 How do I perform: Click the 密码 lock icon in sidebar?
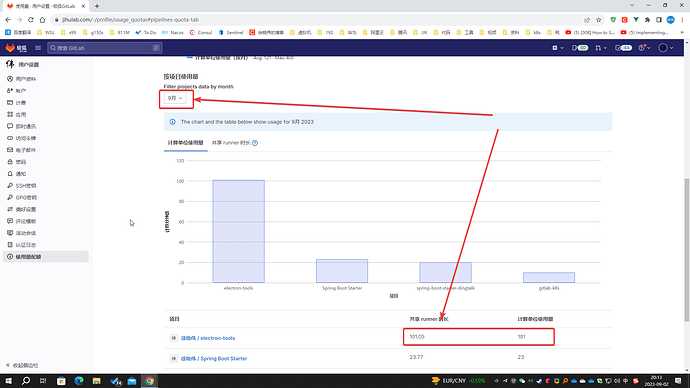pyautogui.click(x=10, y=162)
